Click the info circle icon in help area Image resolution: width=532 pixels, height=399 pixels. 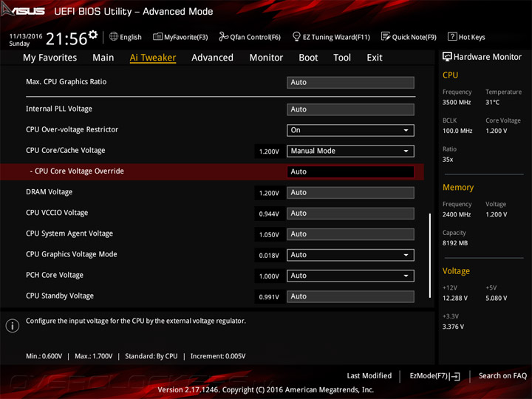13,326
